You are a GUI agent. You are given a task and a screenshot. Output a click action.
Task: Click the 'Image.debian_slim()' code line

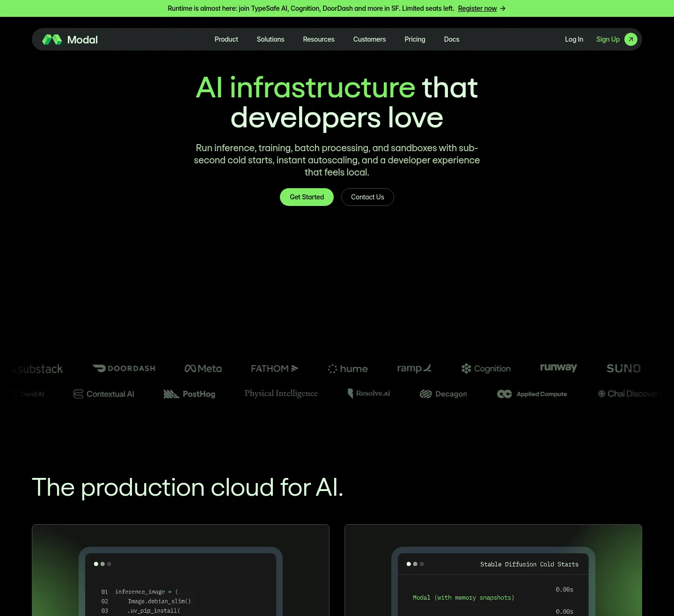coord(160,601)
